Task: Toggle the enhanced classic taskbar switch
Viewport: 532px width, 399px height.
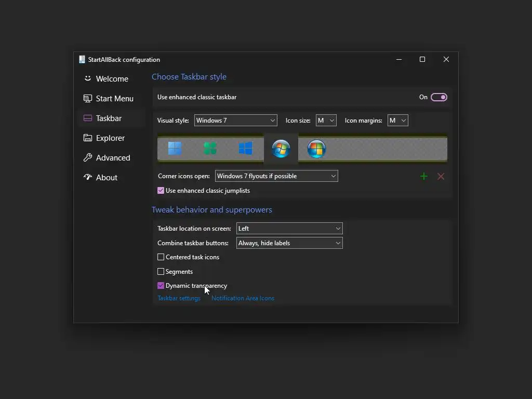Action: pyautogui.click(x=438, y=97)
